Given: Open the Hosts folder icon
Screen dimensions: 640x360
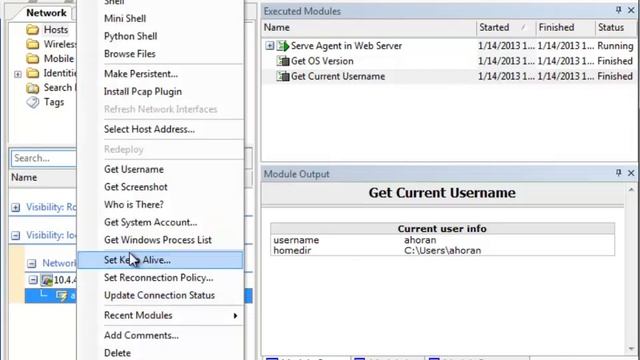Looking at the screenshot, I should (32, 30).
